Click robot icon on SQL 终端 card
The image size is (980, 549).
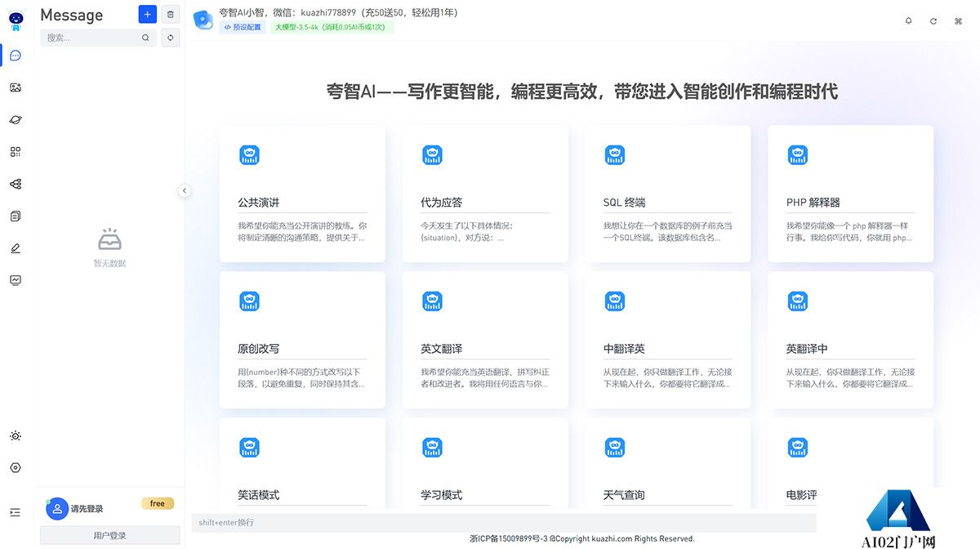tap(615, 155)
